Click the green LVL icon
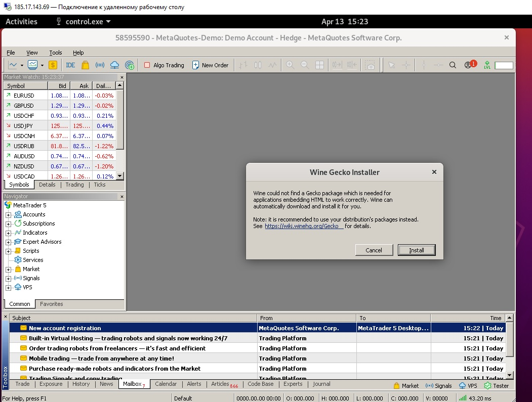This screenshot has width=532, height=402. click(x=487, y=65)
